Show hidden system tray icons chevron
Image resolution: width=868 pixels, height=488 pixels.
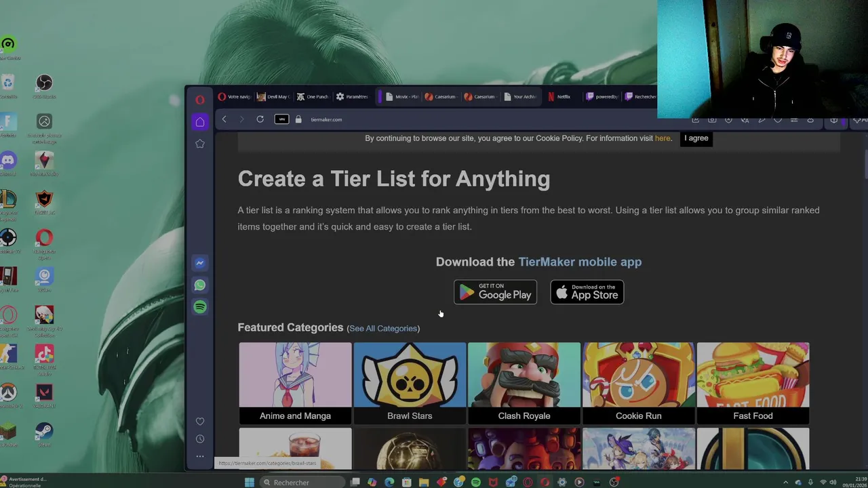coord(786,483)
